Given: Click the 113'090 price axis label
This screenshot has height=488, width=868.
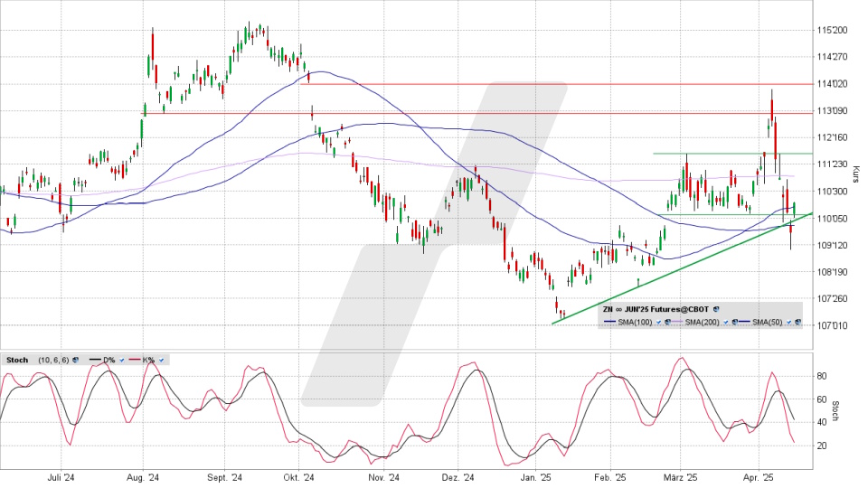Looking at the screenshot, I should pos(832,110).
